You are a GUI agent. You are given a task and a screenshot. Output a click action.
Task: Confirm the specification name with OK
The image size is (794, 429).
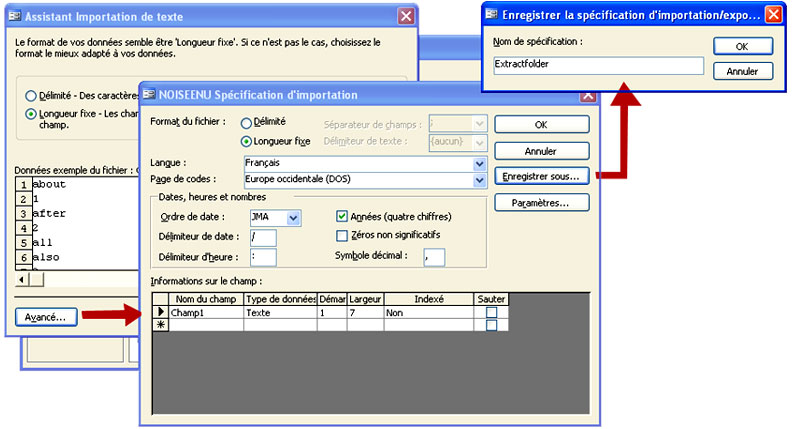[742, 46]
